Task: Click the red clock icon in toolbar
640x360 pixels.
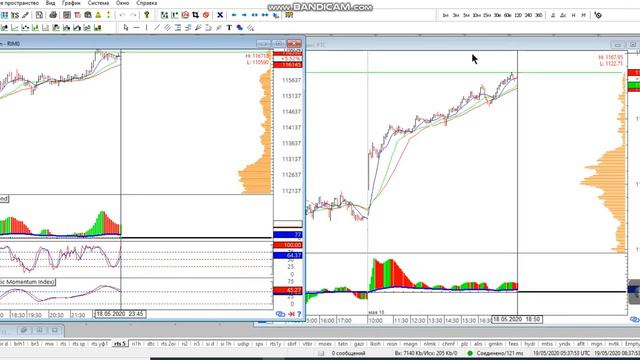Action: (185, 15)
